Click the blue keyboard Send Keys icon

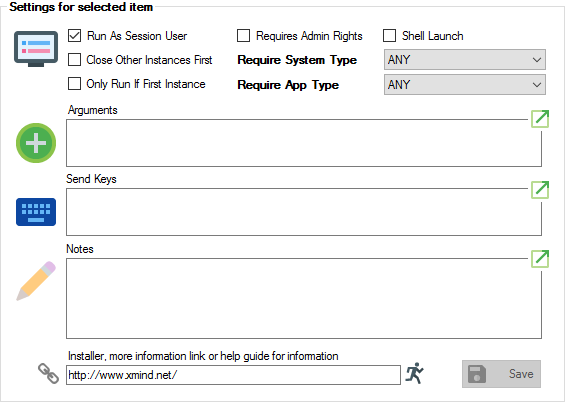coord(36,212)
